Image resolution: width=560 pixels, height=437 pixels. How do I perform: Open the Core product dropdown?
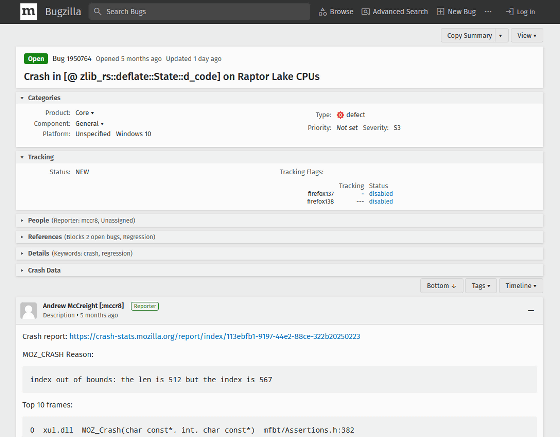pyautogui.click(x=85, y=112)
